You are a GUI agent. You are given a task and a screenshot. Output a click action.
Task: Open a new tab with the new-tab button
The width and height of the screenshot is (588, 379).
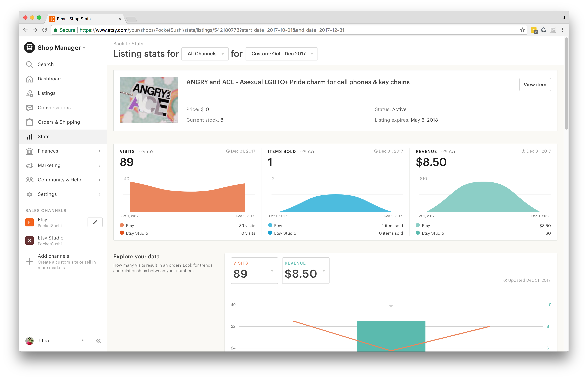click(131, 19)
